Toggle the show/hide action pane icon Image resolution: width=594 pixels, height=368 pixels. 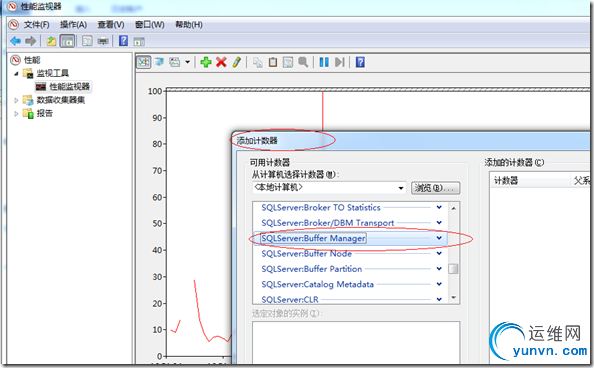pyautogui.click(x=139, y=41)
